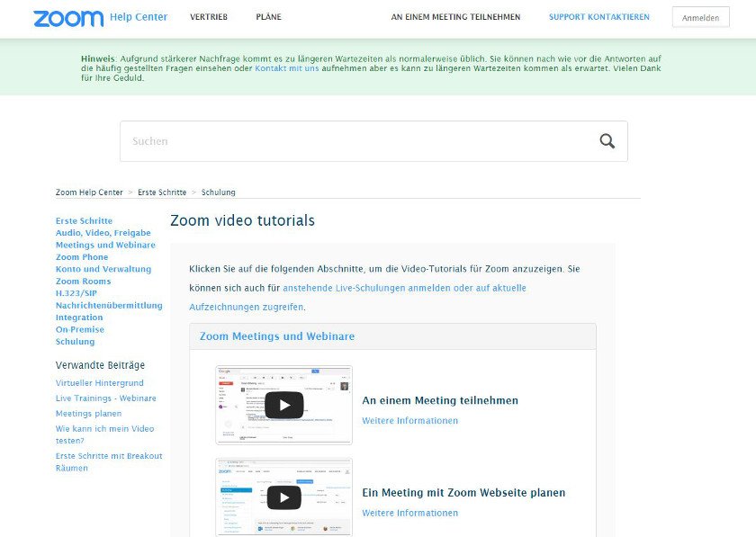Open the VERTRIEB menu item
This screenshot has width=756, height=537.
[x=209, y=17]
